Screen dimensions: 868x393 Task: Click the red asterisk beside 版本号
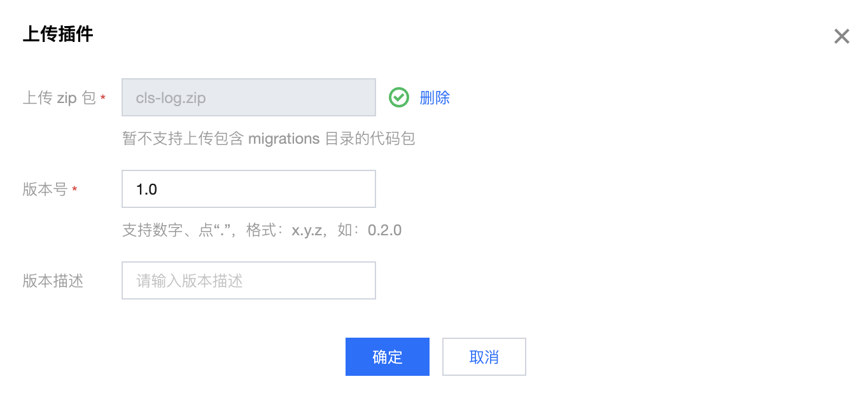[x=75, y=190]
